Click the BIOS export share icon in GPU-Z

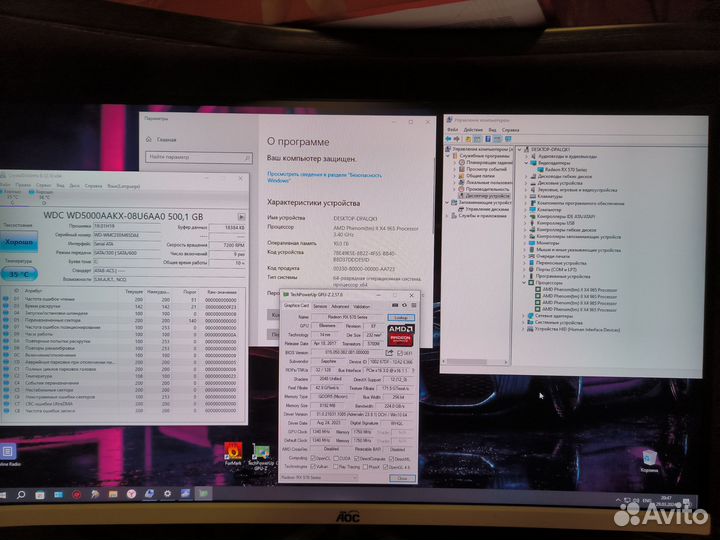point(389,353)
